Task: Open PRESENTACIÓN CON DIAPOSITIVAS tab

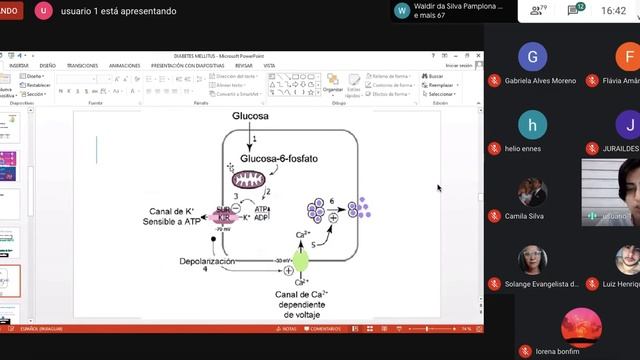Action: point(188,66)
